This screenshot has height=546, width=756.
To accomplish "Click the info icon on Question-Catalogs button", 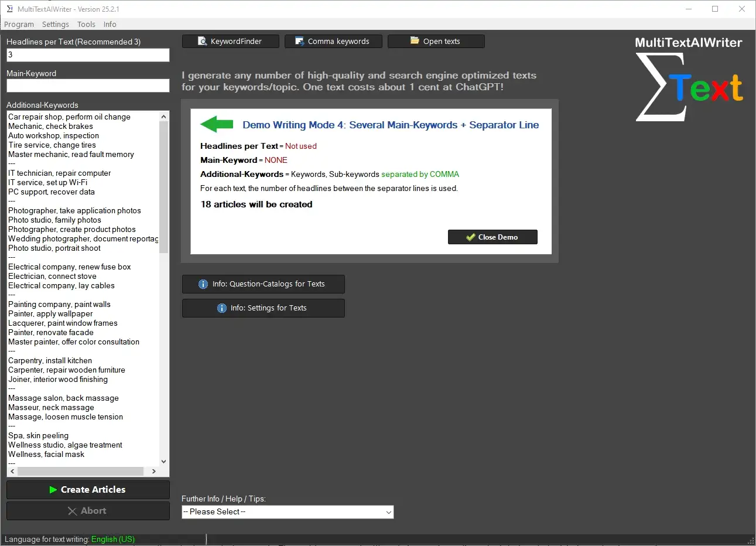I will [x=203, y=284].
